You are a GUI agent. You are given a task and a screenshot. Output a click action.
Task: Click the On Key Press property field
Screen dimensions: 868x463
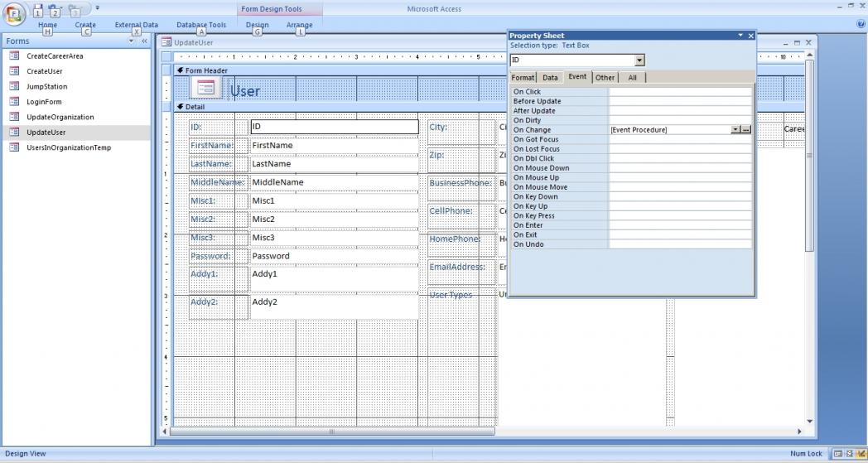680,215
